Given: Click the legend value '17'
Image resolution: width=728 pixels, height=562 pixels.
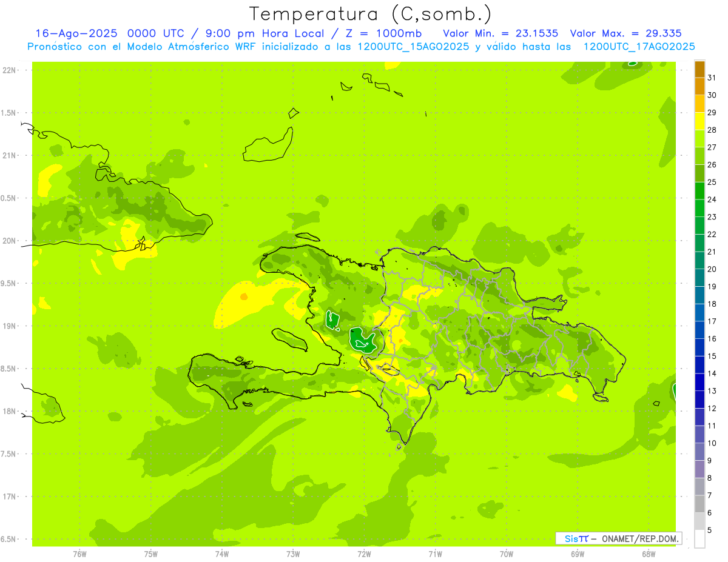Looking at the screenshot, I should (x=712, y=321).
